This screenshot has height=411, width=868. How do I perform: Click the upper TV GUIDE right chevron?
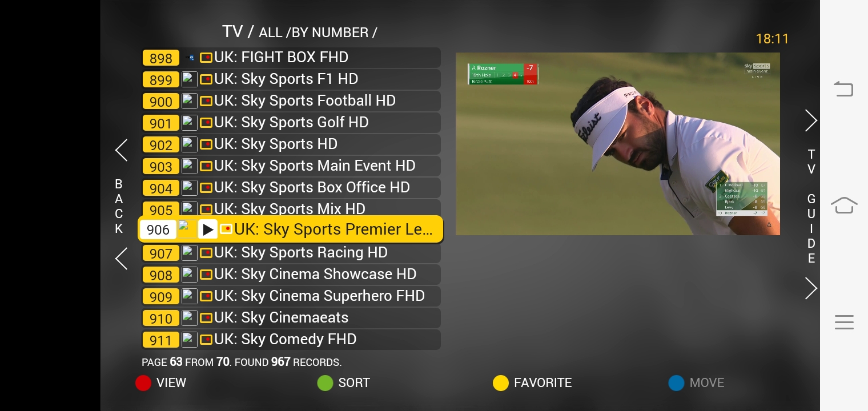click(x=811, y=120)
